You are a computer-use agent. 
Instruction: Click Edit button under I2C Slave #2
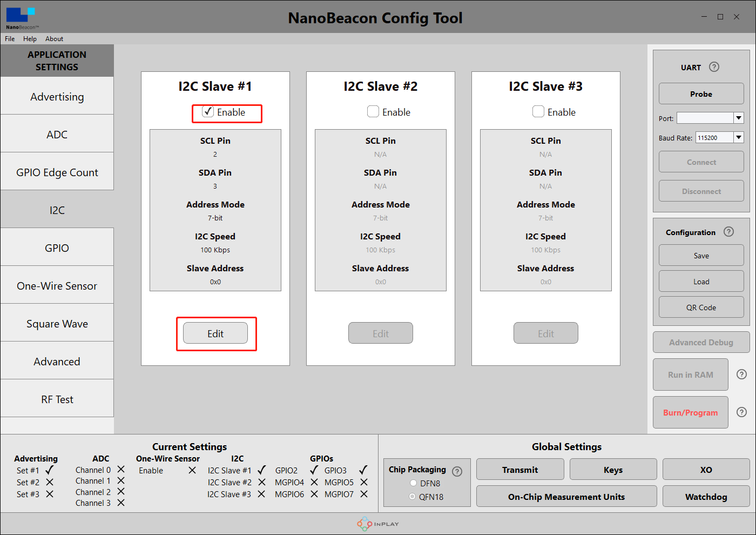(381, 333)
